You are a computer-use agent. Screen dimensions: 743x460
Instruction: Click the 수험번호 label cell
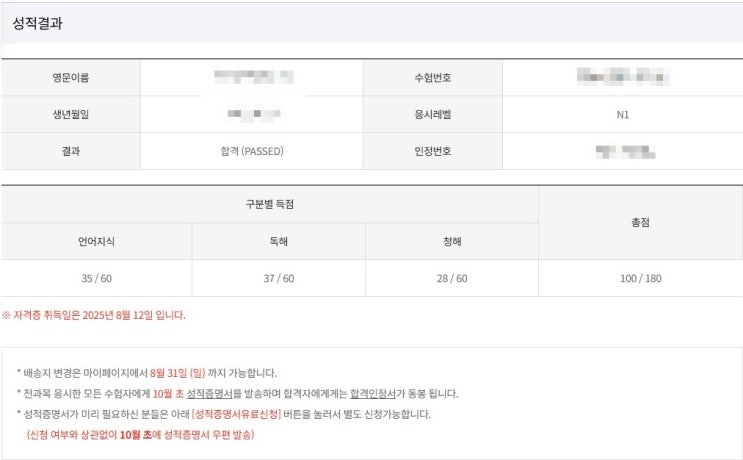pyautogui.click(x=432, y=78)
